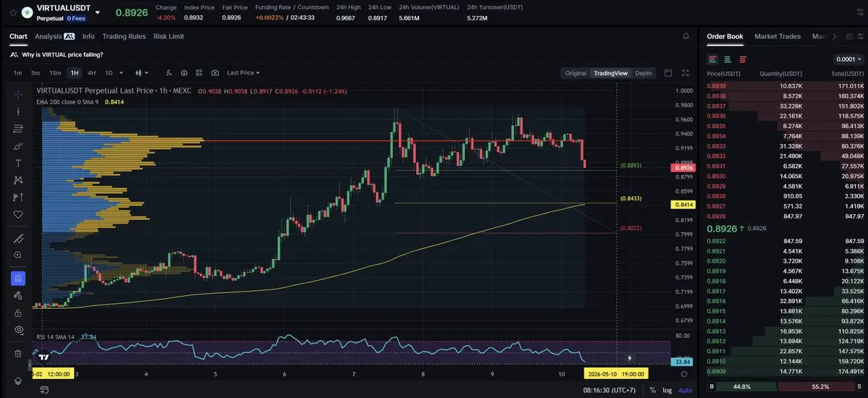Open the heart favorites icon tools
The width and height of the screenshot is (868, 398).
click(x=17, y=214)
